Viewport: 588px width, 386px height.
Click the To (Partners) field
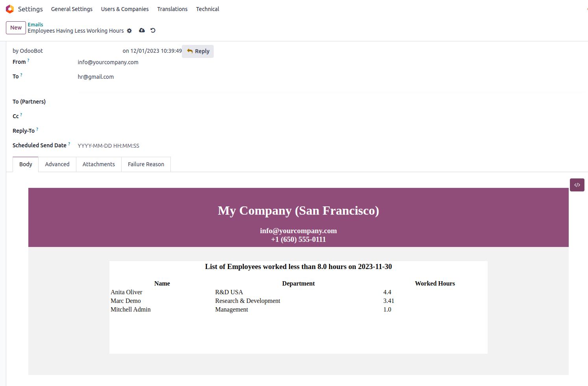[x=330, y=102]
